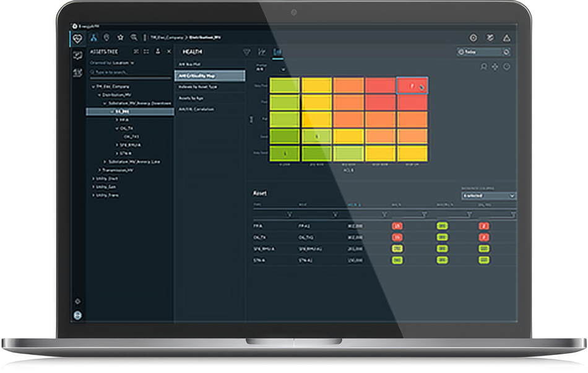Expand the Transmission_HV tree node
588x373 pixels.
click(100, 170)
